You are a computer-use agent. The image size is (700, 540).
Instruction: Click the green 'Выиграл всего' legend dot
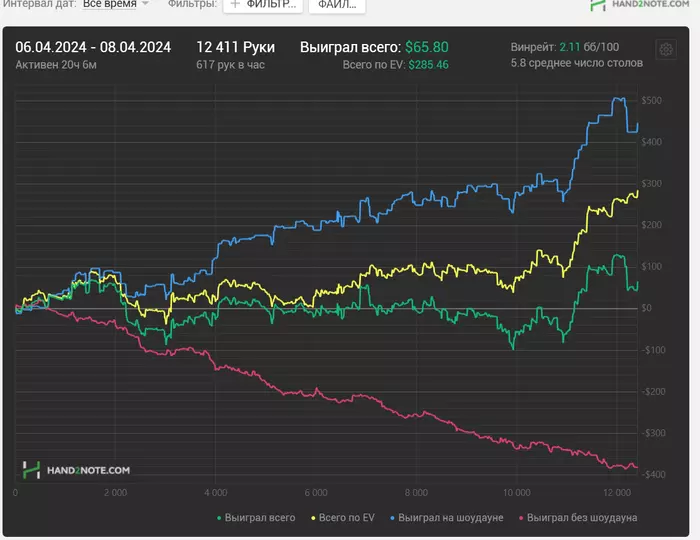219,518
